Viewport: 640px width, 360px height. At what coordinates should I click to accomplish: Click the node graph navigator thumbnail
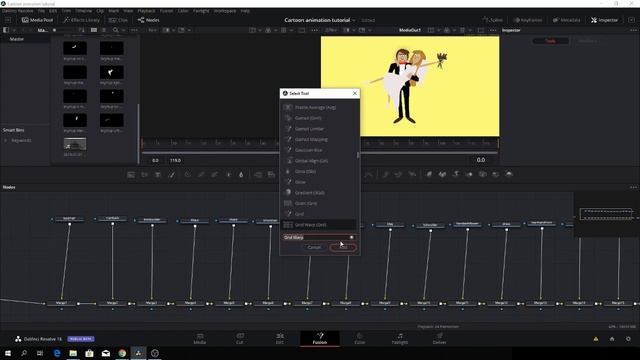pyautogui.click(x=607, y=214)
